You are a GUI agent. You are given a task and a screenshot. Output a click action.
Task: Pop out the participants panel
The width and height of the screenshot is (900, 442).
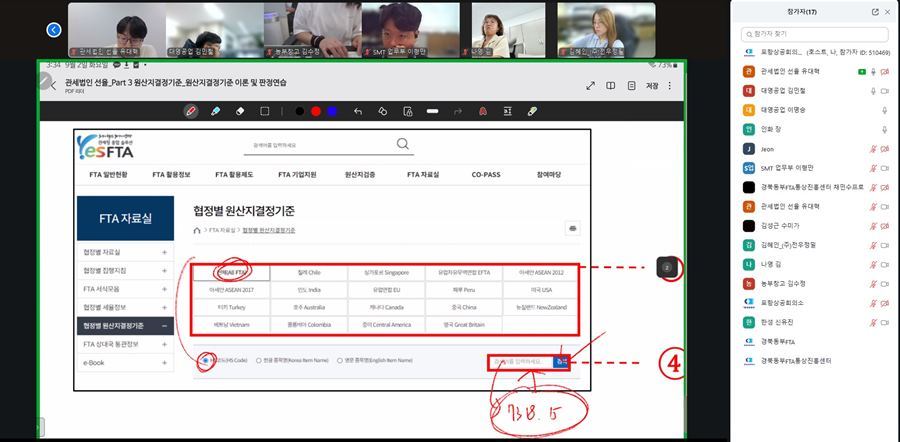(876, 12)
